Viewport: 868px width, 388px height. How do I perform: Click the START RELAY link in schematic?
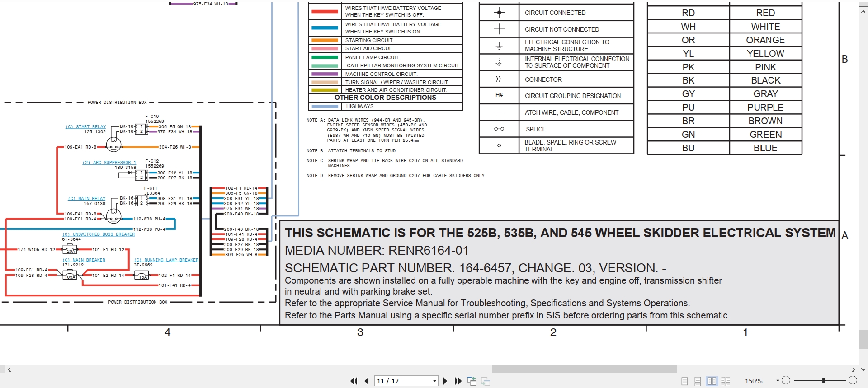click(x=86, y=127)
